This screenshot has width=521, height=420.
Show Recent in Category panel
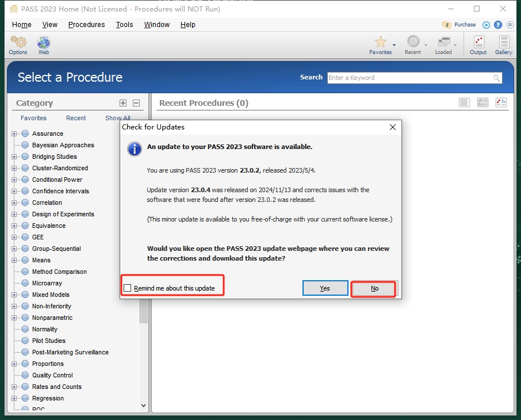(x=76, y=118)
